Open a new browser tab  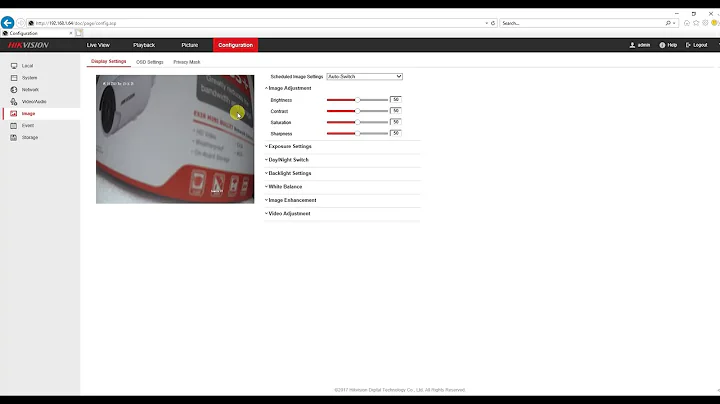(79, 33)
